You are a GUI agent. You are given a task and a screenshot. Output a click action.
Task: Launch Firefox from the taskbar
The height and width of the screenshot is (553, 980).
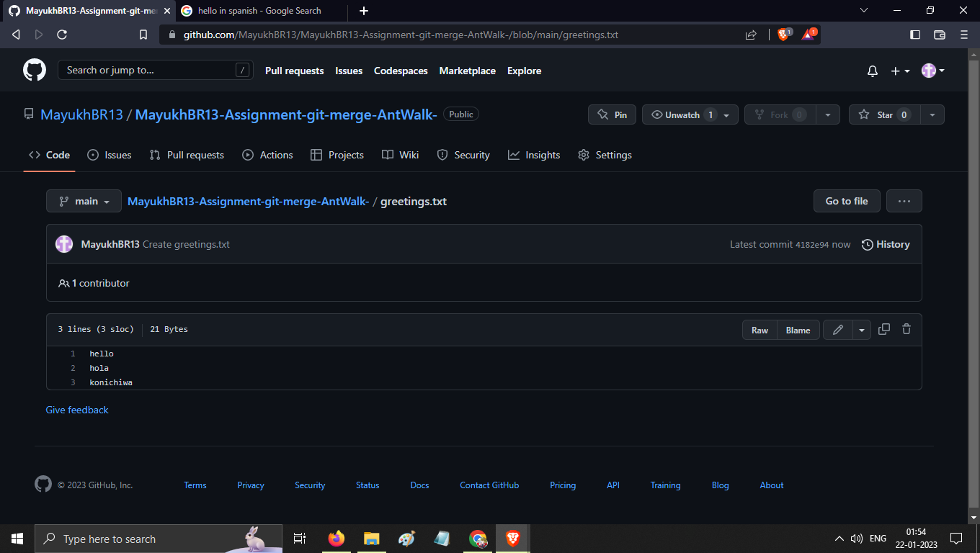pyautogui.click(x=336, y=538)
